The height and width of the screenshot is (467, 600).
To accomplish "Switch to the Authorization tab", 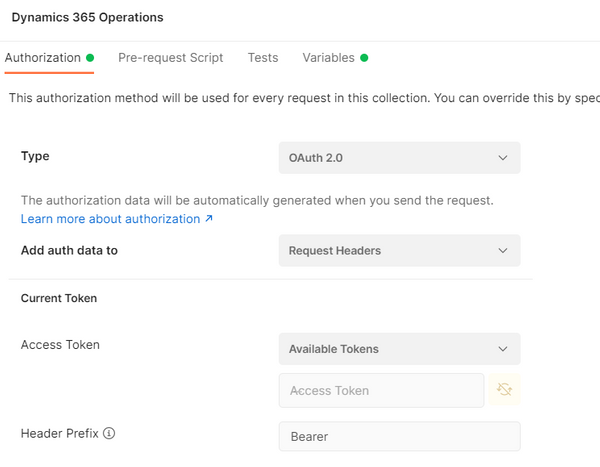I will point(43,58).
